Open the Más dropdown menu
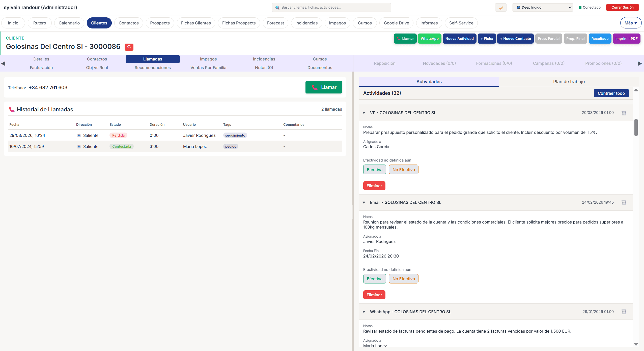The width and height of the screenshot is (644, 351). [630, 23]
